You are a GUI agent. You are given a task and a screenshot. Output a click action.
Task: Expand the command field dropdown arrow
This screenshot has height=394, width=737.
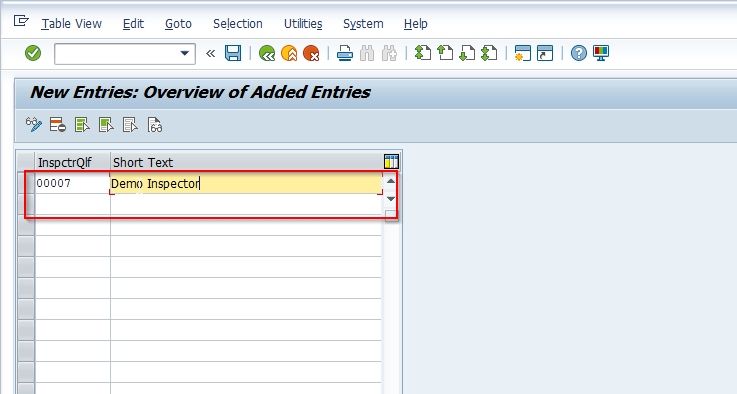pyautogui.click(x=185, y=53)
